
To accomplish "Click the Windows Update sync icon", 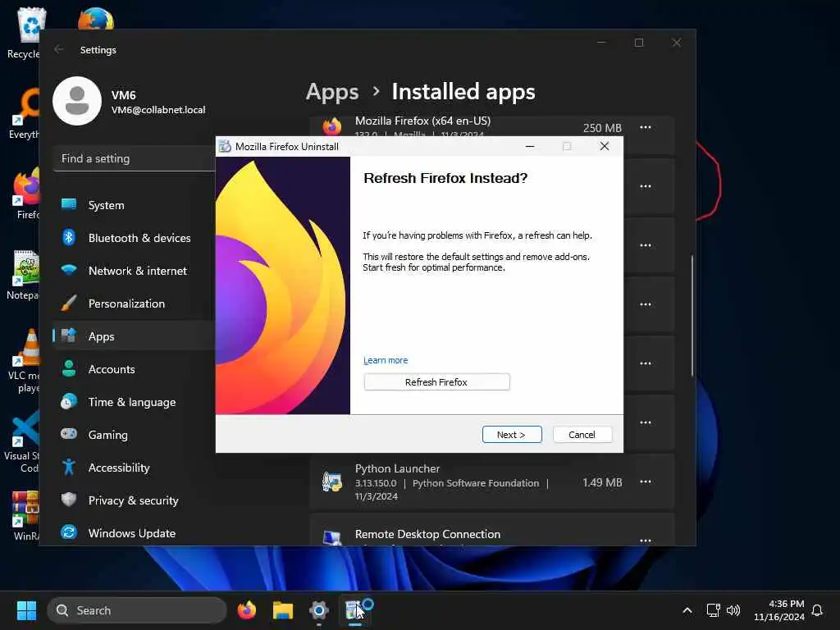I will point(69,532).
